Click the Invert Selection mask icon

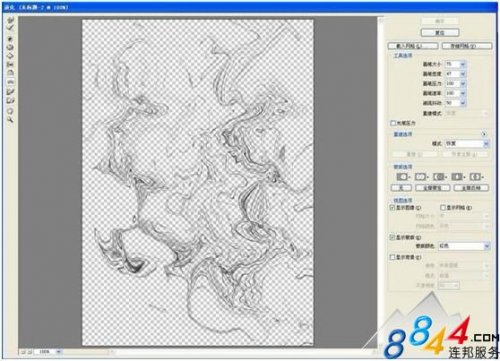pyautogui.click(x=476, y=176)
